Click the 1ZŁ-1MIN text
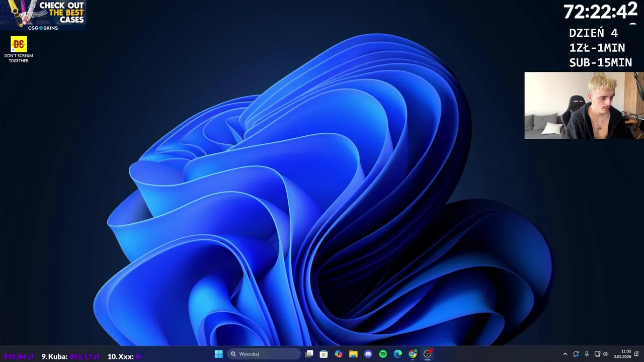This screenshot has height=362, width=644. [x=597, y=48]
